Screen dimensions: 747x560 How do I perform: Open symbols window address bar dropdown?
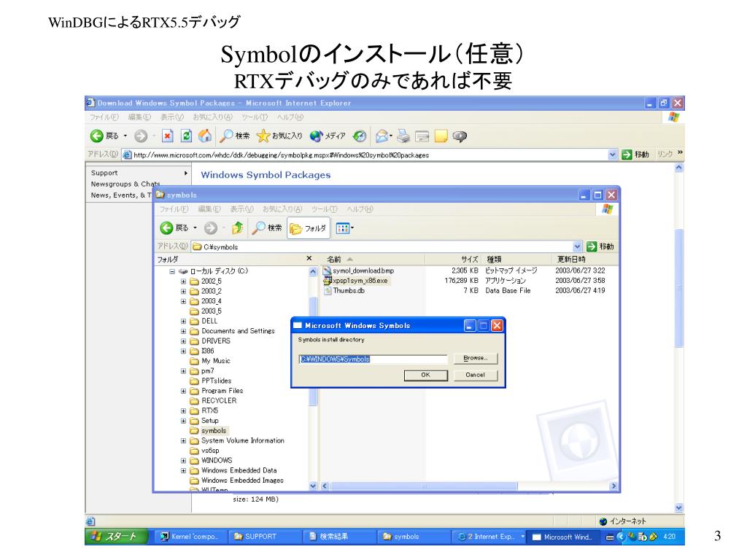(x=578, y=246)
